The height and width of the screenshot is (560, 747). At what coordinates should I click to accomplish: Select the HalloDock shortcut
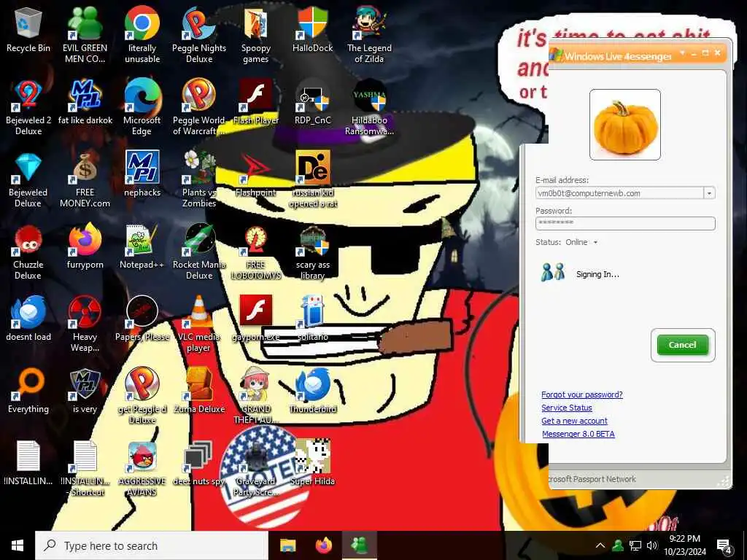pyautogui.click(x=312, y=29)
